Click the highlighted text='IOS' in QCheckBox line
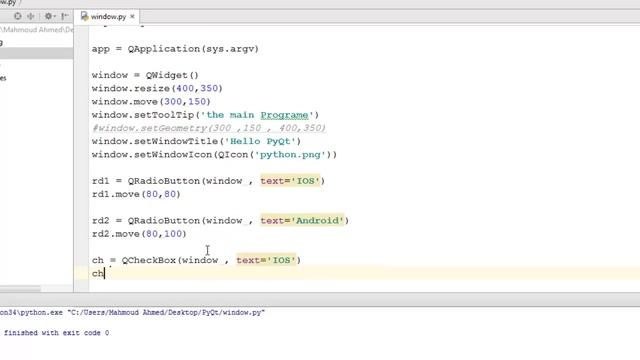Viewport: 640px width, 360px height. click(266, 260)
